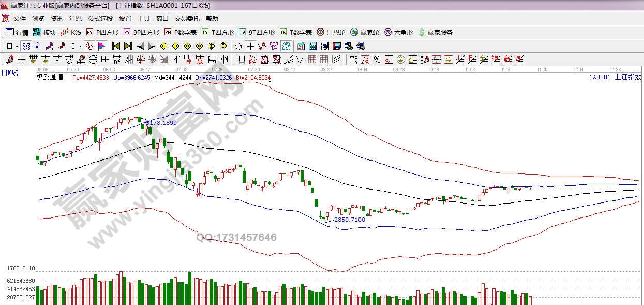Toggle the pressed colored flag toolbar button
The height and width of the screenshot is (305, 644).
click(101, 46)
